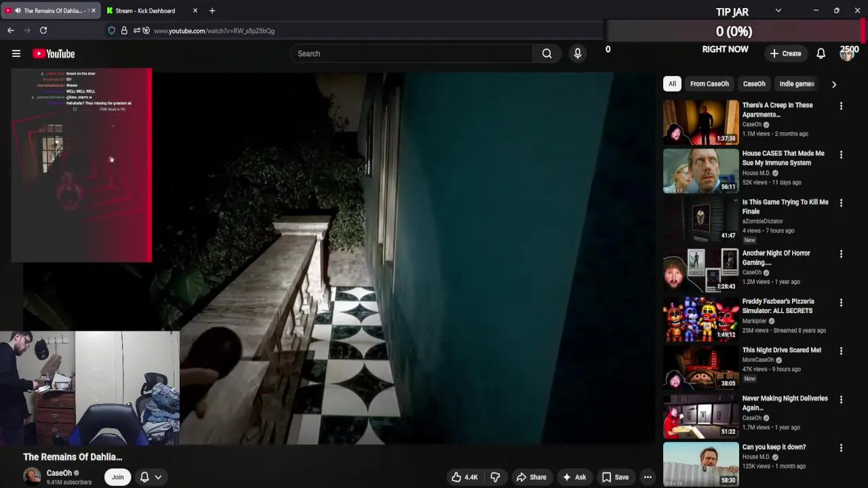The width and height of the screenshot is (868, 488).
Task: Open House CASES video thumbnail
Action: pyautogui.click(x=701, y=171)
